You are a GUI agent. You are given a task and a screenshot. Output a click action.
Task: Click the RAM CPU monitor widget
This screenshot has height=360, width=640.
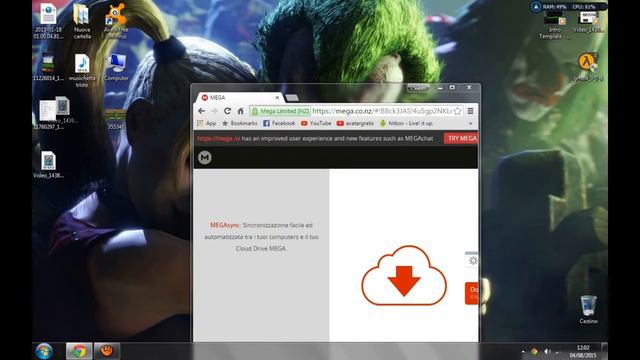[x=568, y=7]
